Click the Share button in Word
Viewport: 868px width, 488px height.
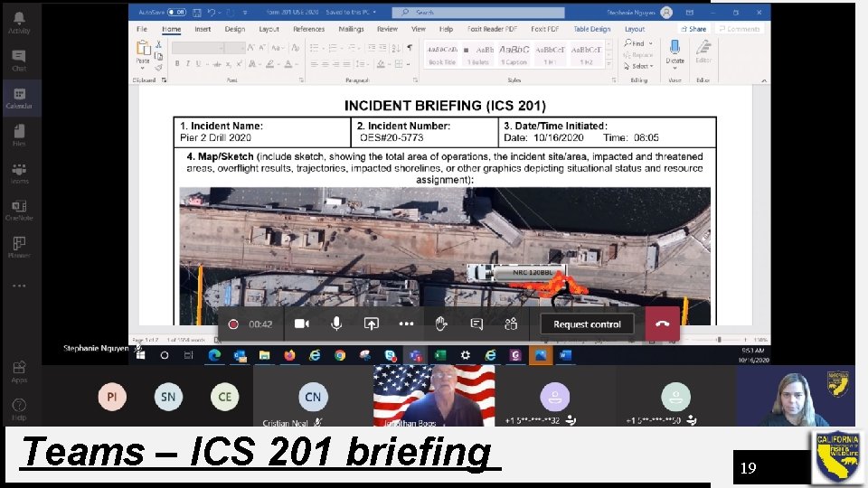click(693, 29)
